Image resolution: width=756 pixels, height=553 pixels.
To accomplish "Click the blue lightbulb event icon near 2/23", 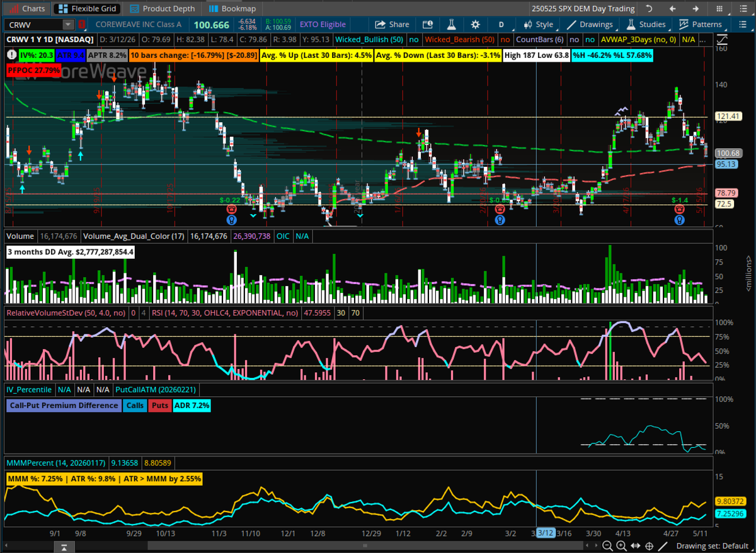I will click(x=500, y=220).
